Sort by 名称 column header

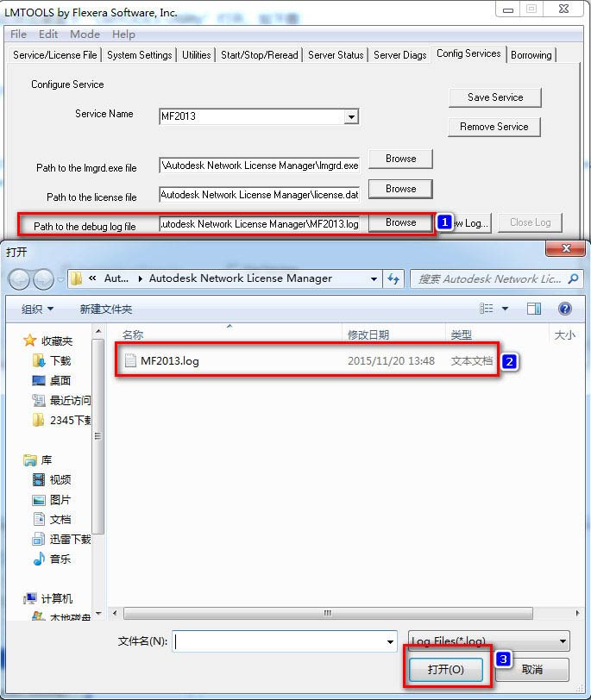[133, 334]
